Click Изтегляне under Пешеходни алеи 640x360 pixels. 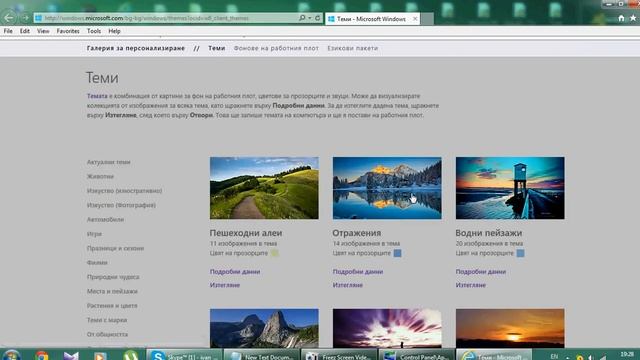(x=225, y=285)
